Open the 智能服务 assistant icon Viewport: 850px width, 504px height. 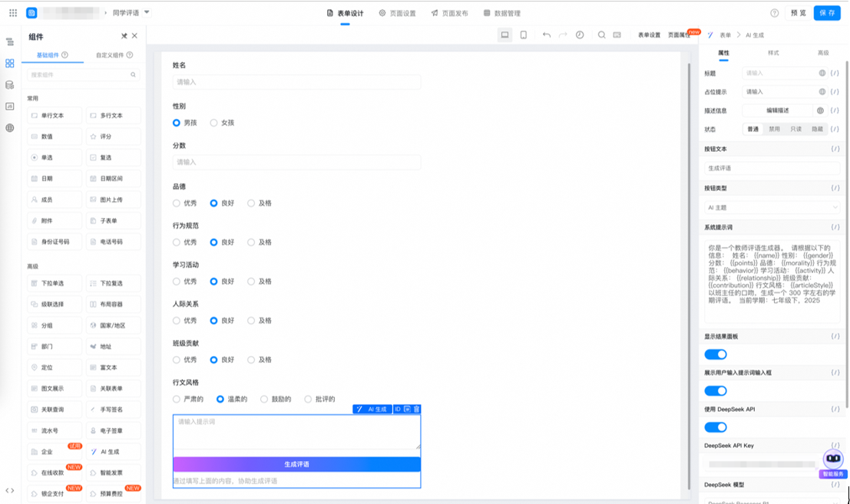[x=832, y=458]
